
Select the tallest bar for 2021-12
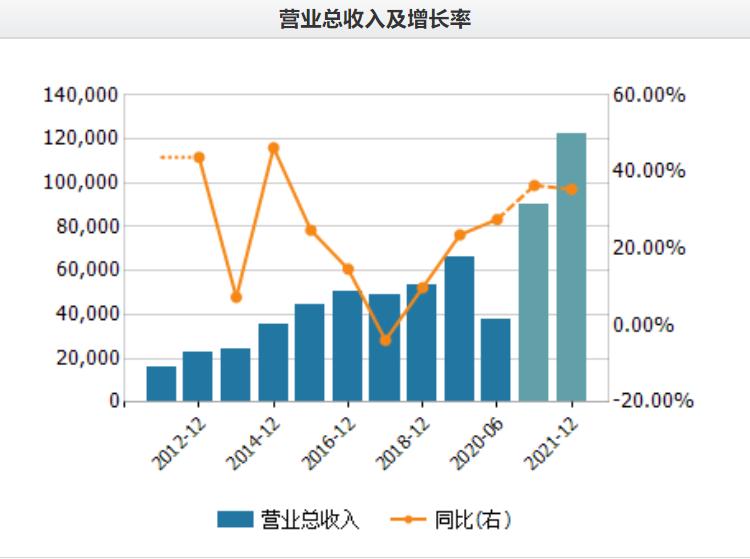click(x=571, y=267)
